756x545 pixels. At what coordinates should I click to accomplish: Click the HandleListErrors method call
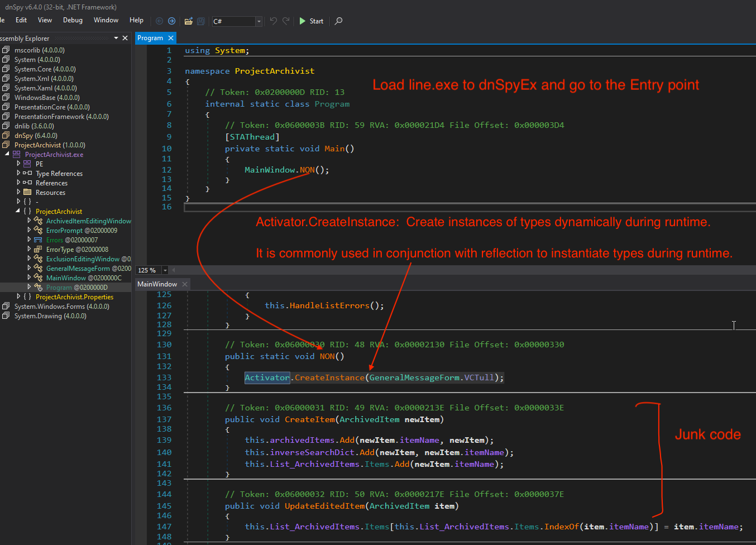329,305
